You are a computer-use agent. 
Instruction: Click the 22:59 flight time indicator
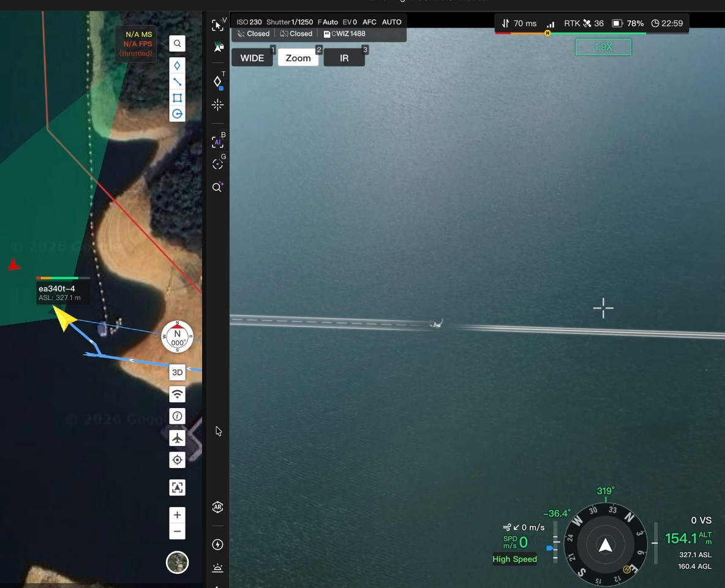click(x=667, y=23)
